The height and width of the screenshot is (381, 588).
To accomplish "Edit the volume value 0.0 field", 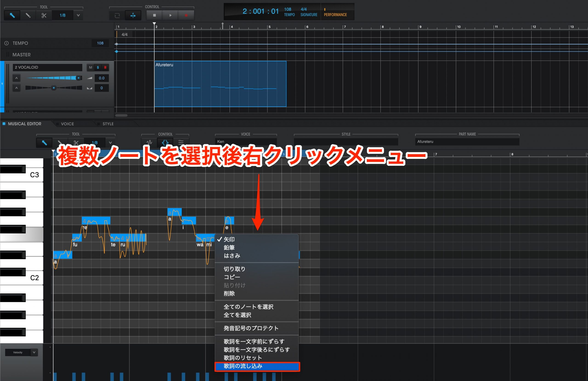I will [102, 78].
